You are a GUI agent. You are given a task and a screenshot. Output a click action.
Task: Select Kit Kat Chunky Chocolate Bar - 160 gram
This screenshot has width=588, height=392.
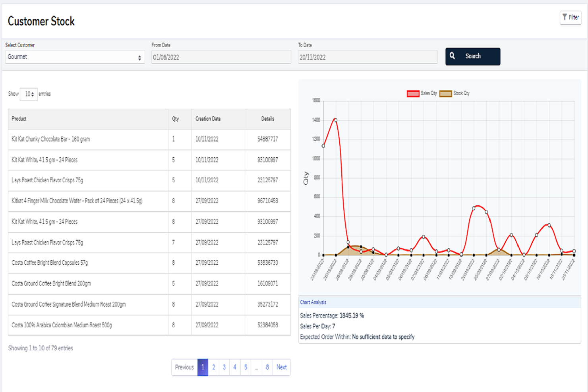pyautogui.click(x=51, y=139)
